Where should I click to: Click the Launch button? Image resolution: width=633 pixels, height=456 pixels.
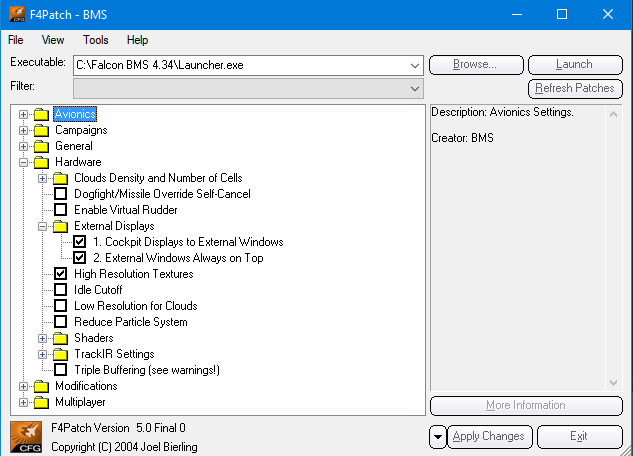point(574,65)
